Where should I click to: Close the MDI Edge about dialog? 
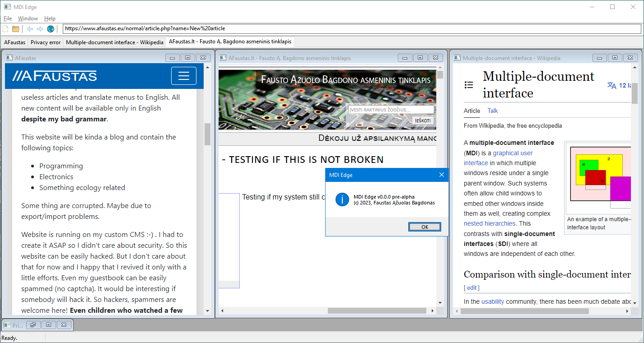[x=442, y=175]
